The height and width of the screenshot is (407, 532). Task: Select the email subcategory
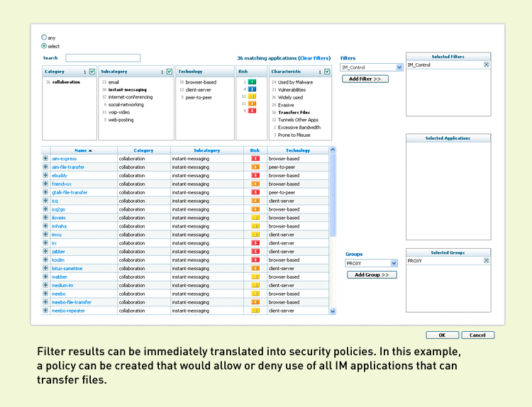(113, 82)
